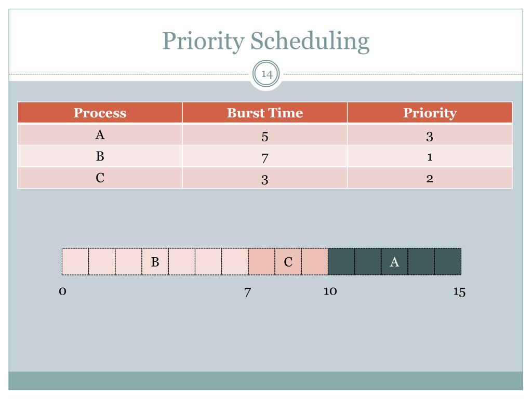Click the time marker 7
This screenshot has height=399, width=532.
click(x=248, y=292)
